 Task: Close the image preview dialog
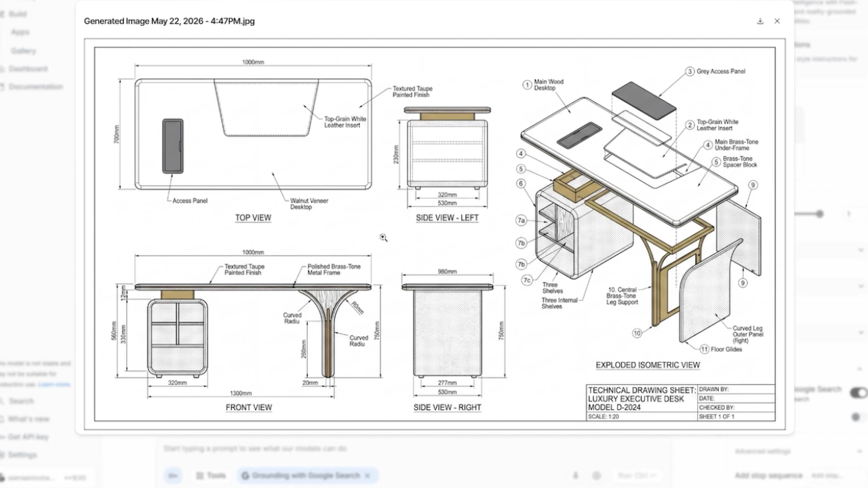tap(777, 21)
